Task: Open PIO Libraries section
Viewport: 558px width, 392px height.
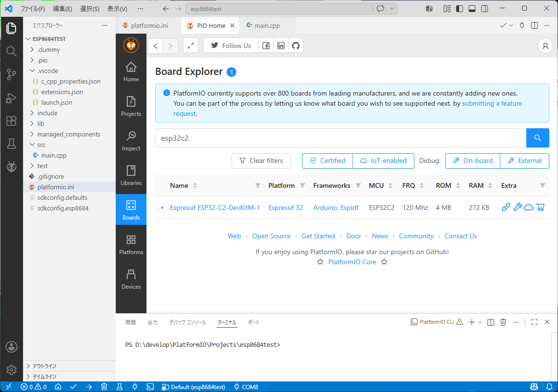Action: click(x=131, y=175)
